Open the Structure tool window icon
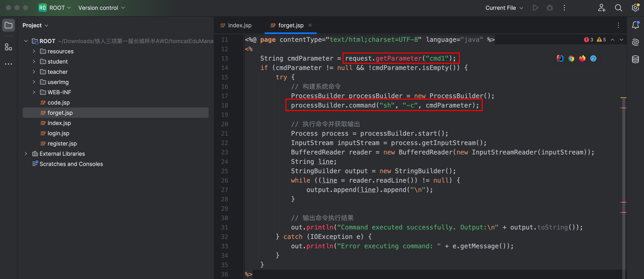 point(9,47)
